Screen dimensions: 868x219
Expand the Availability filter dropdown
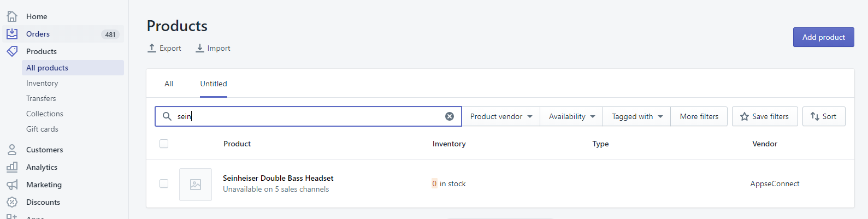571,116
